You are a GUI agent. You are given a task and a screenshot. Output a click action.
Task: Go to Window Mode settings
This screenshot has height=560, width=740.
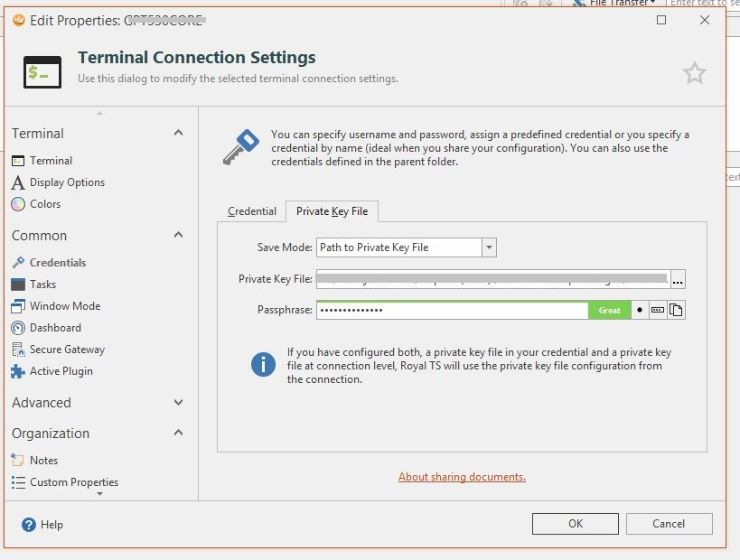click(64, 306)
